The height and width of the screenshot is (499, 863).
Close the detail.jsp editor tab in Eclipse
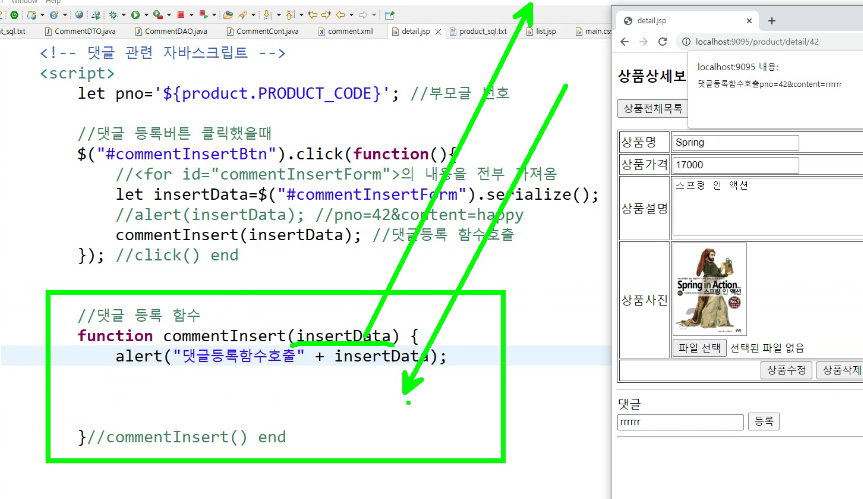pos(438,32)
